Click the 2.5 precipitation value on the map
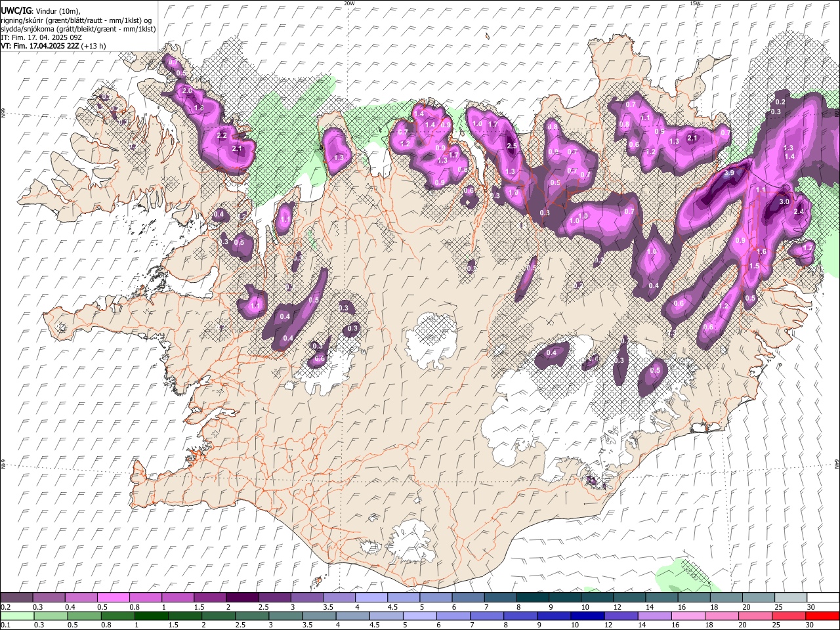Screen dimensions: 840x630 (x=513, y=146)
